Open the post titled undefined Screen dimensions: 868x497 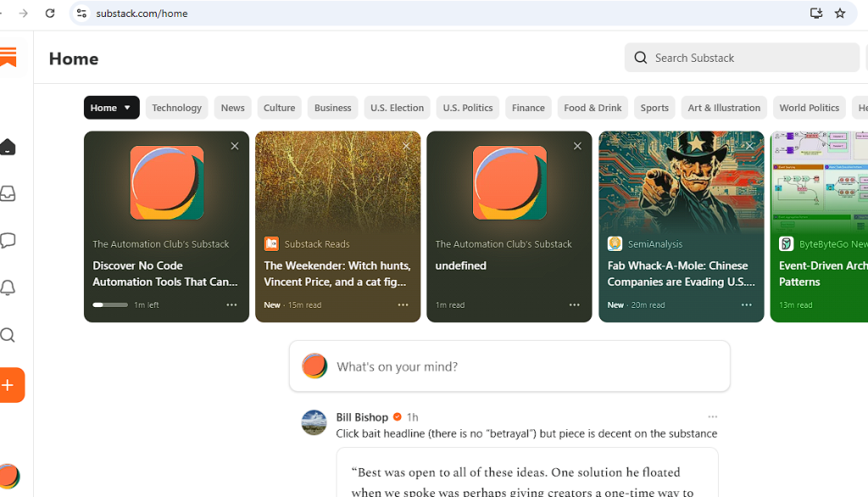coord(460,265)
